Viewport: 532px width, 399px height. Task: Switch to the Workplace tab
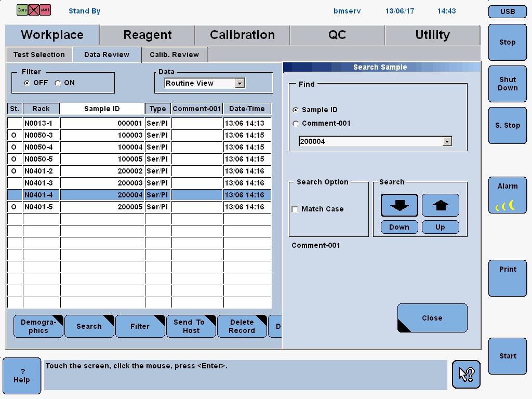pos(52,35)
